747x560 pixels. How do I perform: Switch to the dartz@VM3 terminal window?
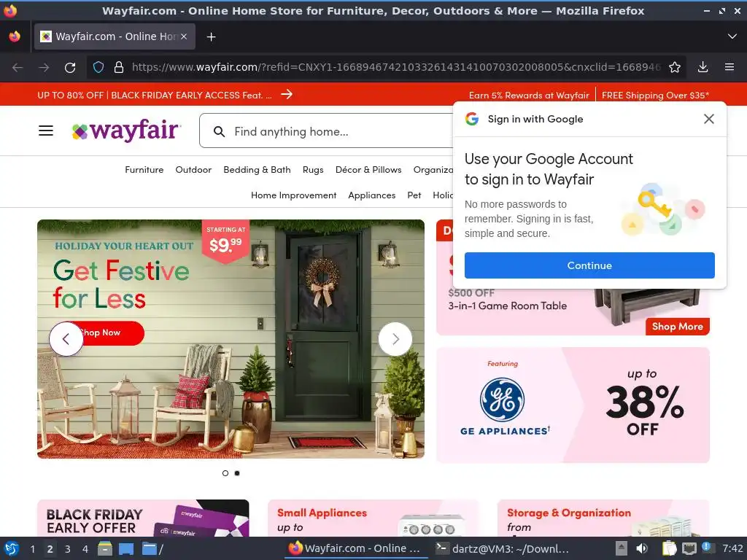(x=503, y=548)
